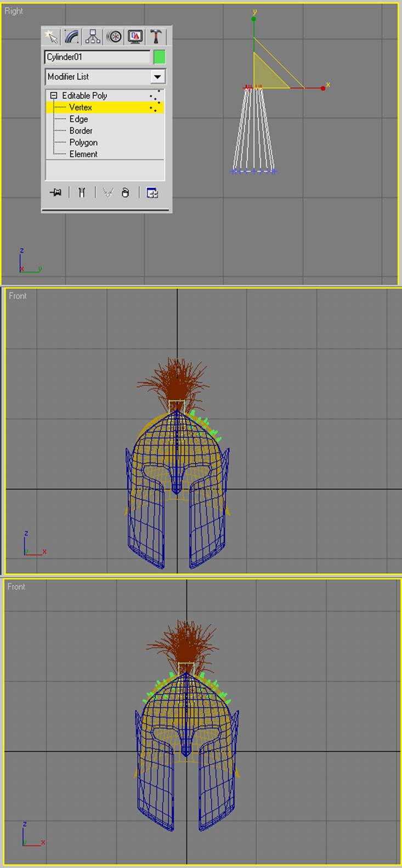This screenshot has height=868, width=402.
Task: Open Configure Modifier Sets icon
Action: 152,192
